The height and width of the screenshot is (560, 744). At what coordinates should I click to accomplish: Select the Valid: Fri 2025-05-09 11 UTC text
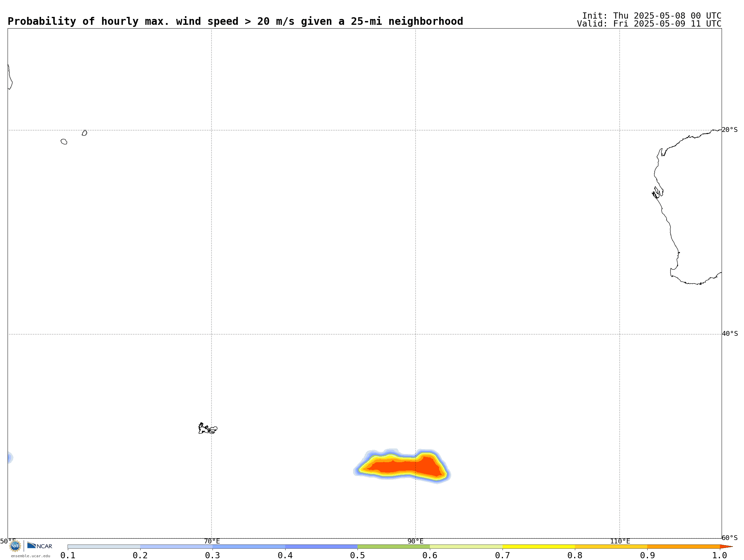point(649,24)
